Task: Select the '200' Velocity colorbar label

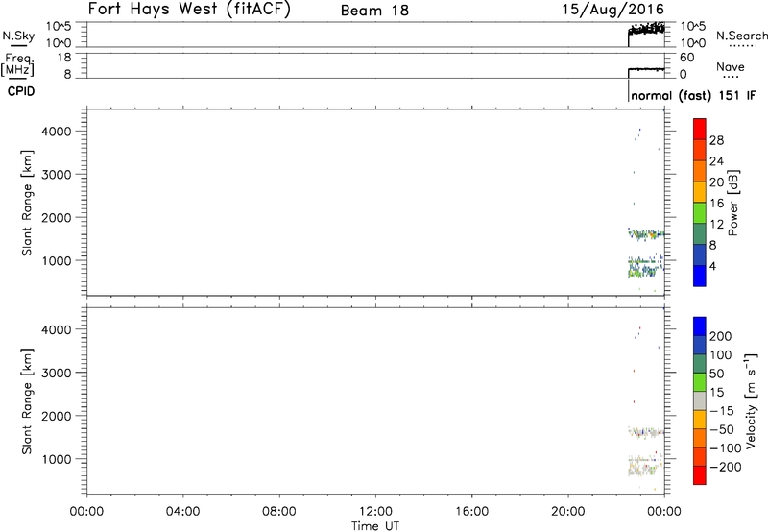Action: [721, 336]
